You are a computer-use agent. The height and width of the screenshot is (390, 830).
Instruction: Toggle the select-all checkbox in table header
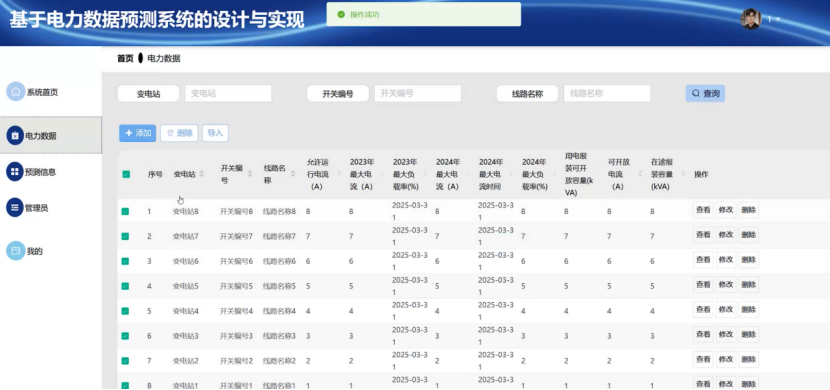point(126,174)
